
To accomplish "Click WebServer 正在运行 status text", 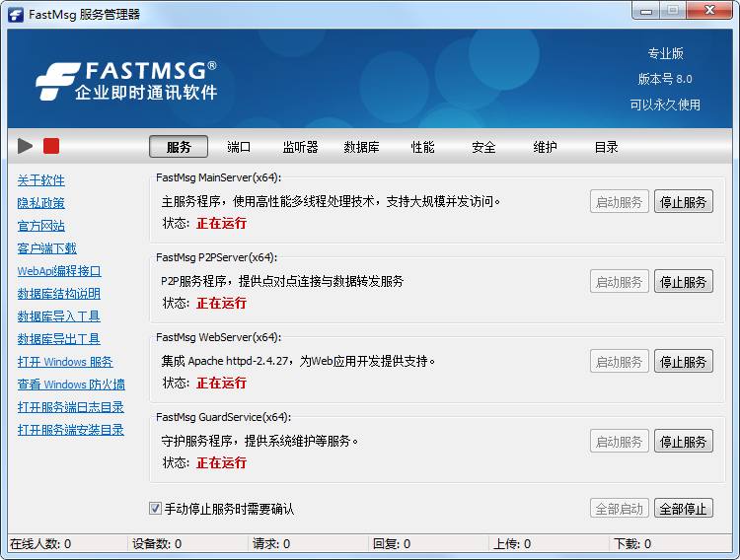I will (x=221, y=383).
